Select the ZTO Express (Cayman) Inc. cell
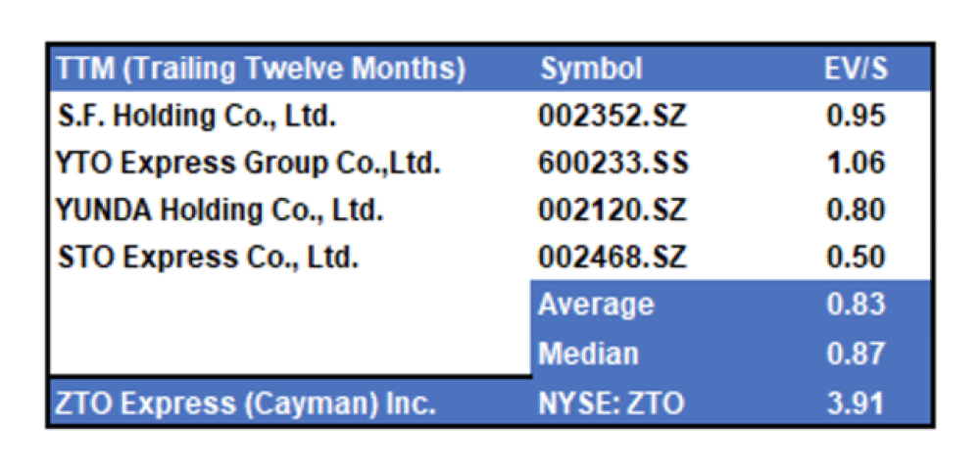980x471 pixels. (246, 403)
